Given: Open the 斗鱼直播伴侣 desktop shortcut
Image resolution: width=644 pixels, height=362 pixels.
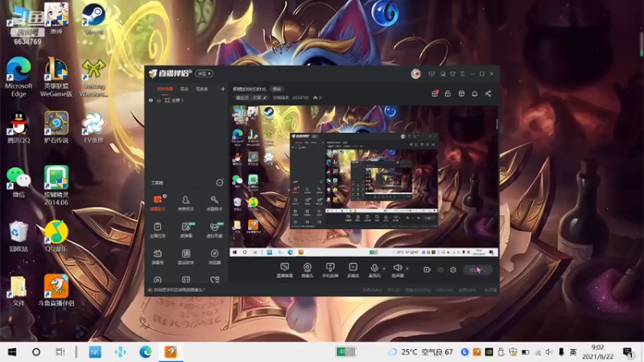Looking at the screenshot, I should pos(56,290).
